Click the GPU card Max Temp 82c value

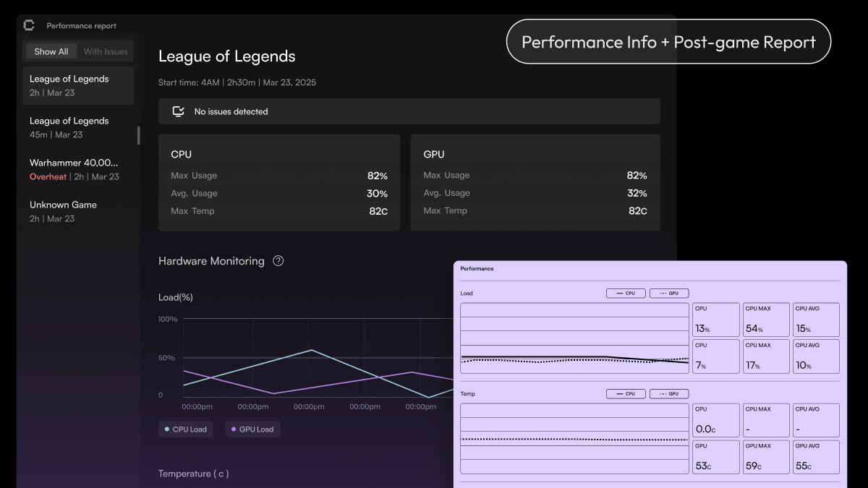coord(638,211)
